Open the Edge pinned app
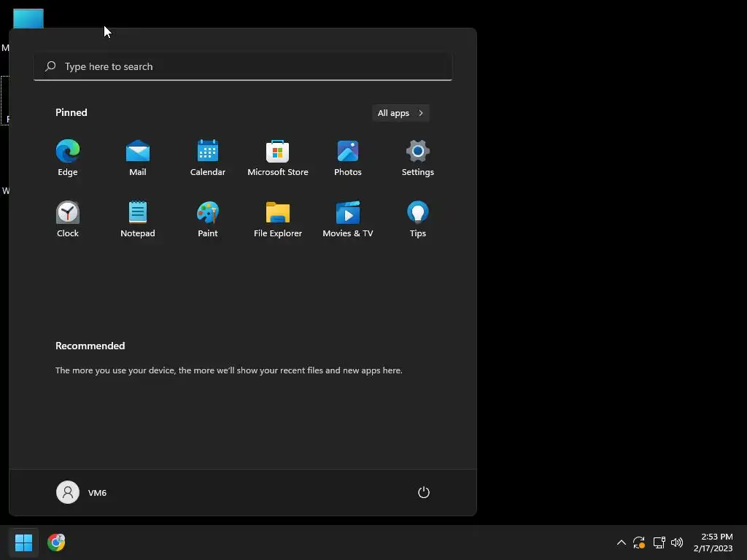747x560 pixels. tap(68, 158)
